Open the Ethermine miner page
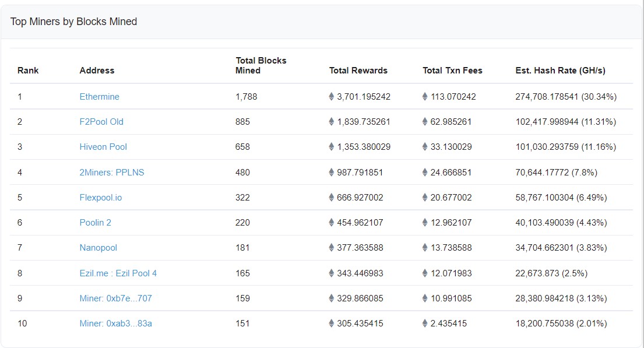The image size is (644, 348). (99, 97)
